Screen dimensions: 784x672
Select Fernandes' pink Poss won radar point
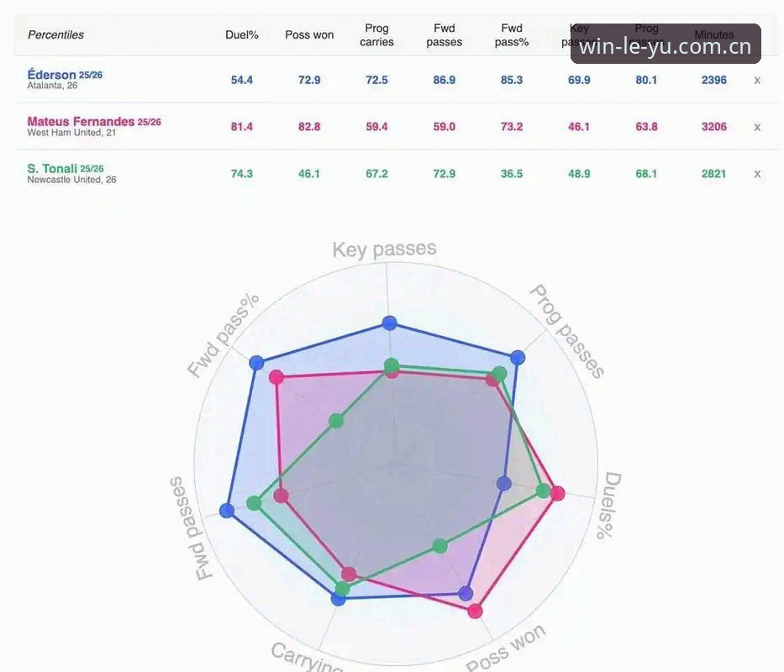pos(475,611)
